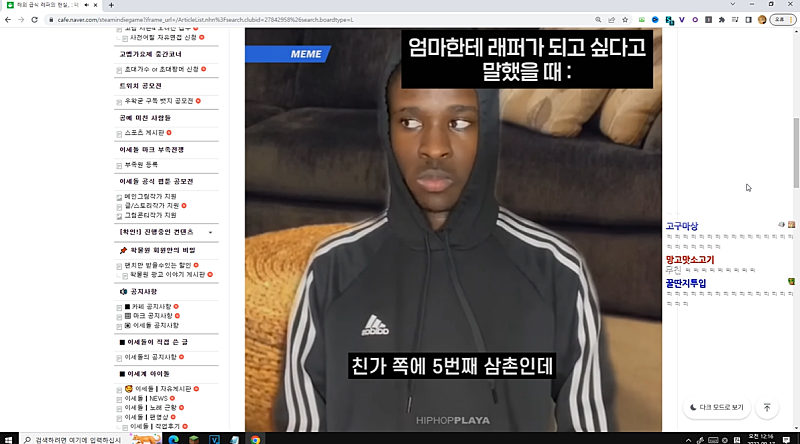Click chat username 꿀딴지투입
The image size is (800, 444).
686,283
